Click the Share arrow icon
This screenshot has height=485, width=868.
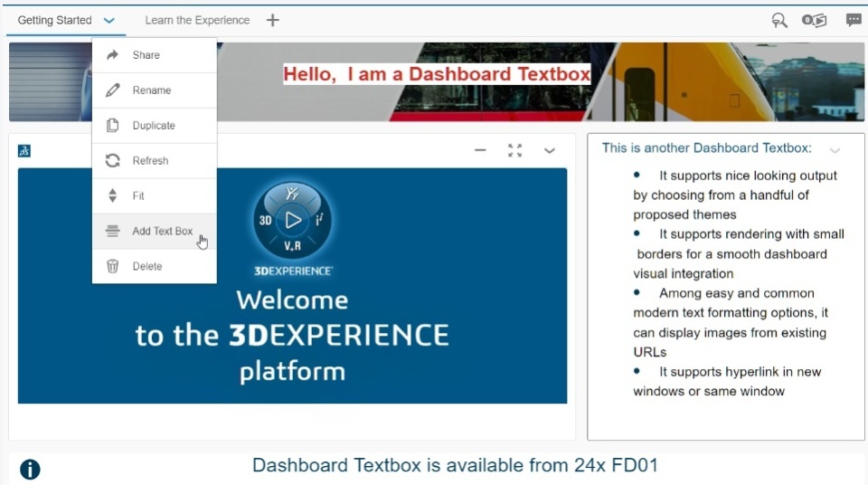click(x=112, y=55)
